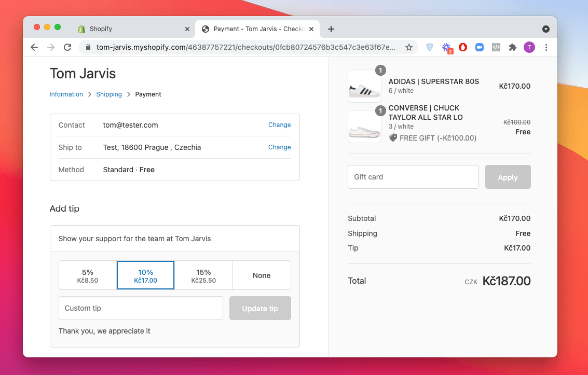
Task: Open a new tab with plus button
Action: click(x=331, y=29)
